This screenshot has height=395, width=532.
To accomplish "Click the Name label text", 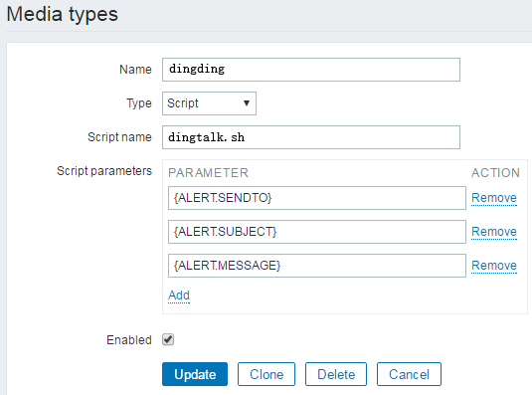I will click(135, 70).
